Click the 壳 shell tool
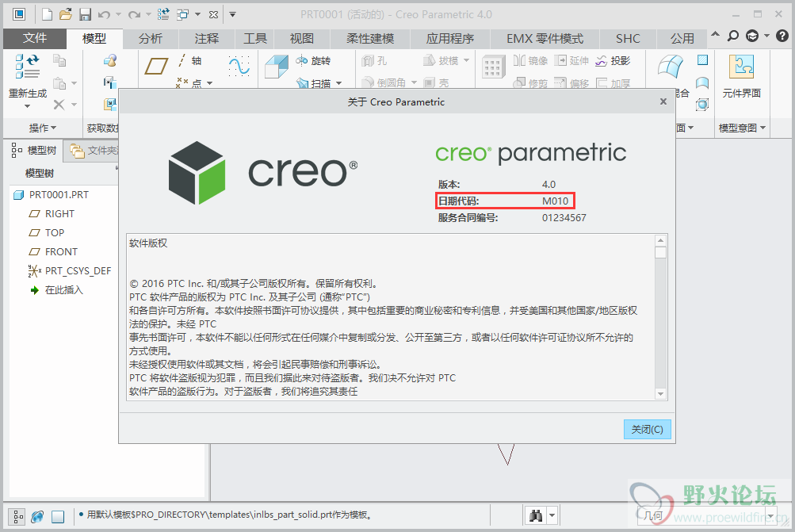795x532 pixels. (436, 82)
